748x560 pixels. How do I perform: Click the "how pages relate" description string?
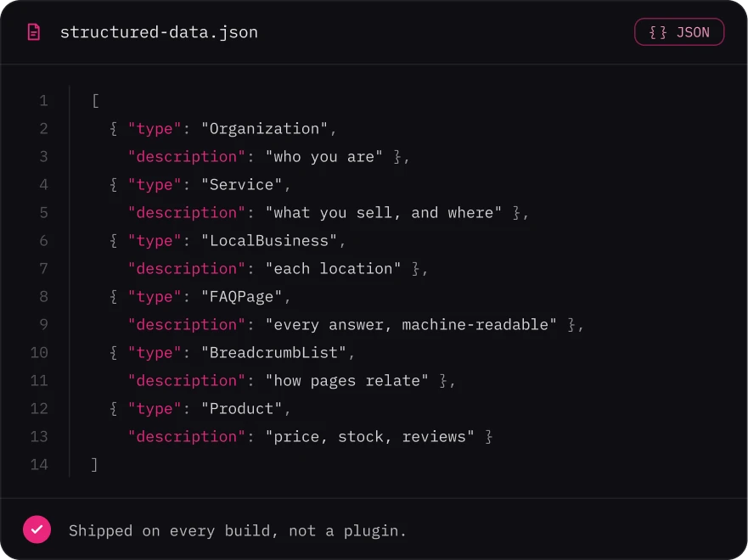(346, 381)
